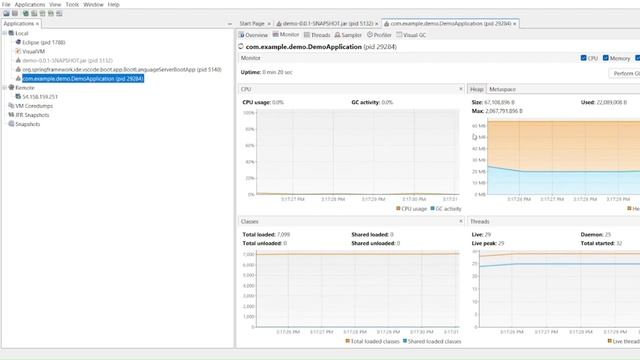Click the sixth icon in the main toolbar
The height and width of the screenshot is (360, 640).
point(51,13)
